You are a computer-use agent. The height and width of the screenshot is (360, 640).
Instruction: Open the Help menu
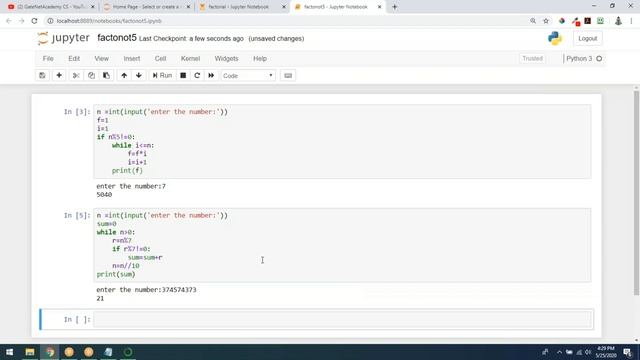(x=260, y=59)
